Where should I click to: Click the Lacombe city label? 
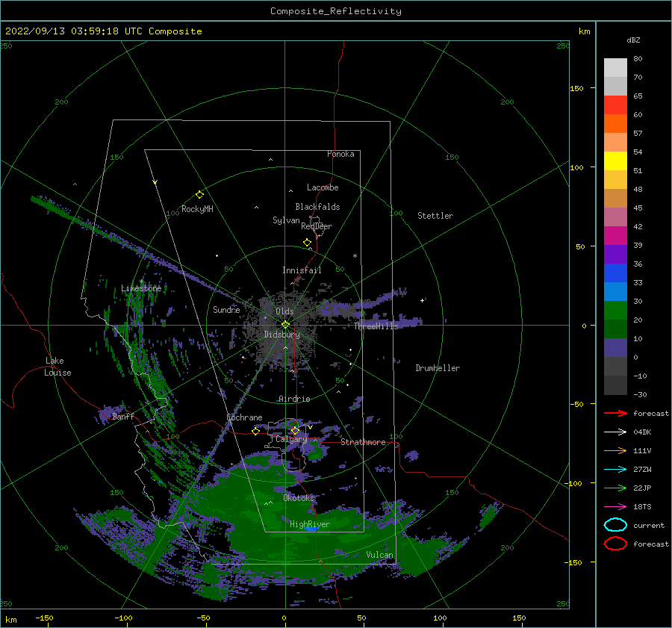(x=323, y=187)
